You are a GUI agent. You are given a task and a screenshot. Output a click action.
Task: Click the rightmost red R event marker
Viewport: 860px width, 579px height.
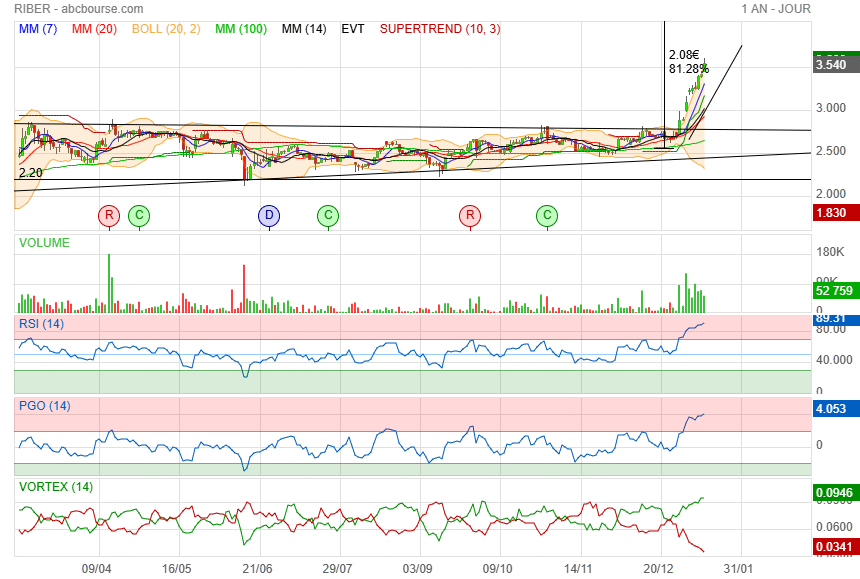point(469,215)
